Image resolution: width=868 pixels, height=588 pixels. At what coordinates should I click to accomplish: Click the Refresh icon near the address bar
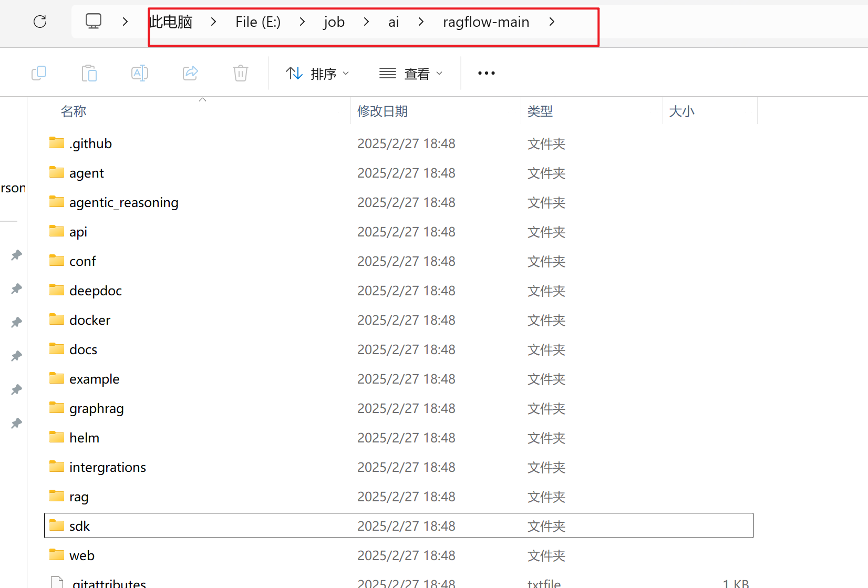tap(40, 22)
